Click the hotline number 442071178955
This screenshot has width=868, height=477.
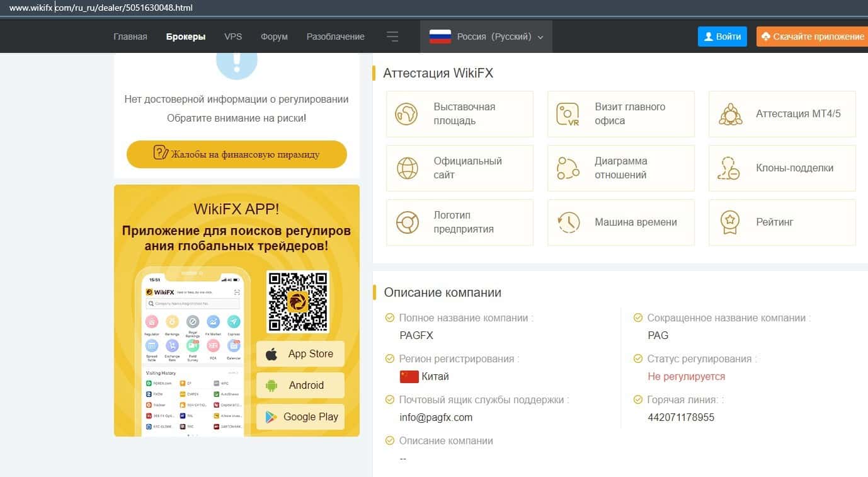coord(681,418)
